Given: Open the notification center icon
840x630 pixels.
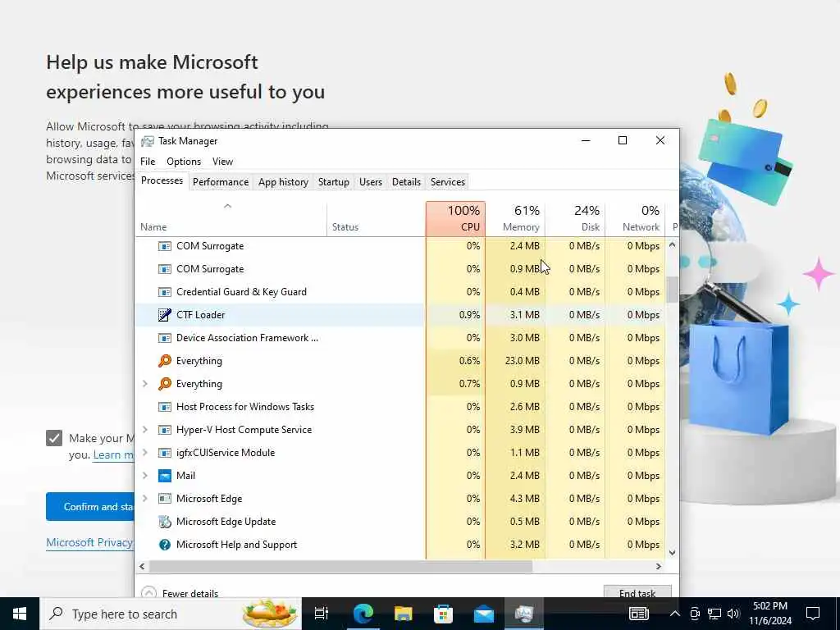Looking at the screenshot, I should (813, 614).
